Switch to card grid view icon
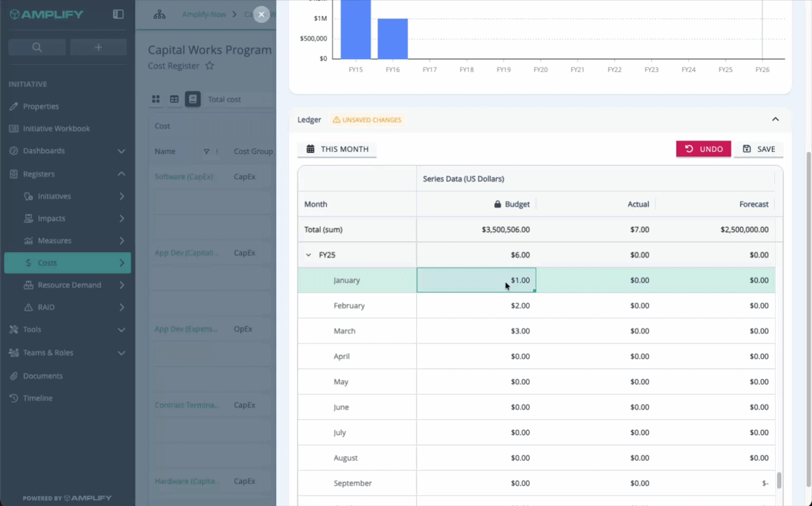 point(156,99)
